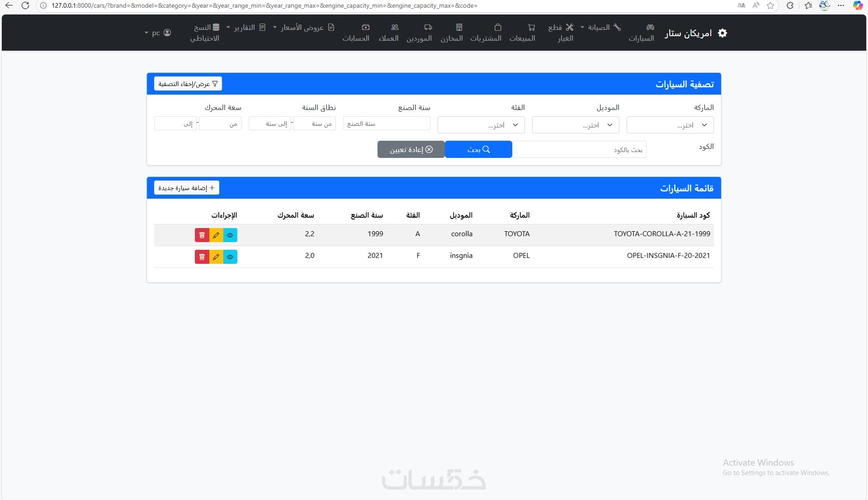
Task: Open the المبيعات sales nav item
Action: (x=523, y=33)
